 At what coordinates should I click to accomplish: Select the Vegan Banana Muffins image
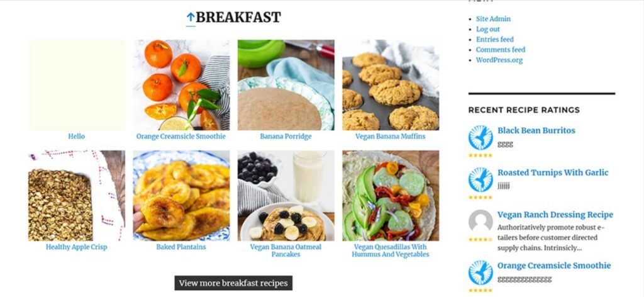point(391,85)
